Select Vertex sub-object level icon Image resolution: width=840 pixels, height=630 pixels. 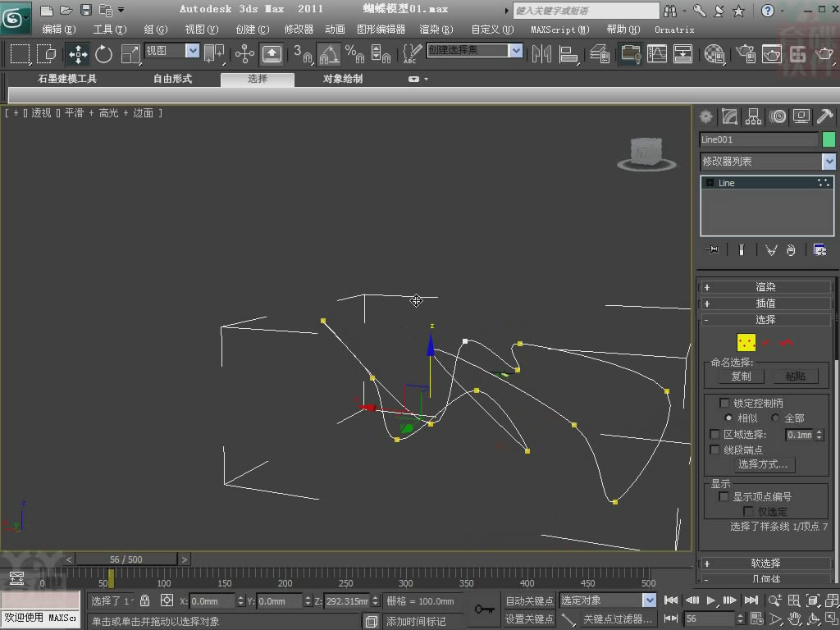coord(746,342)
